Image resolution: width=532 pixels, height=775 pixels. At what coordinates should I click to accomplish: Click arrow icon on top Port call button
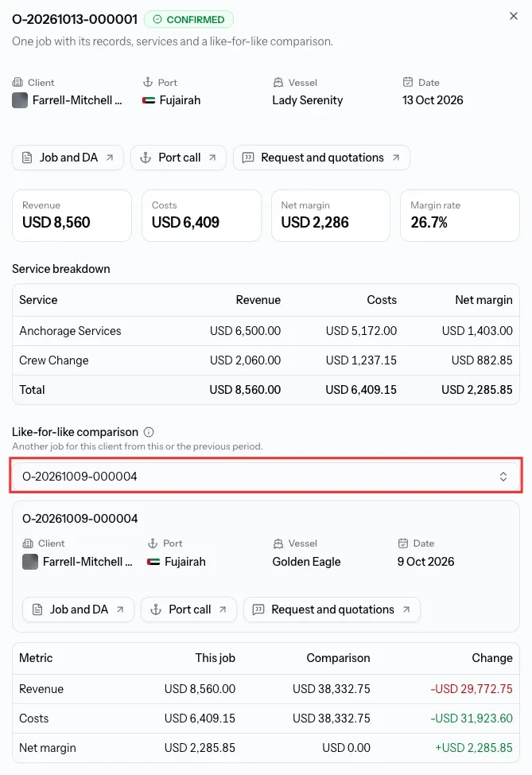click(212, 158)
